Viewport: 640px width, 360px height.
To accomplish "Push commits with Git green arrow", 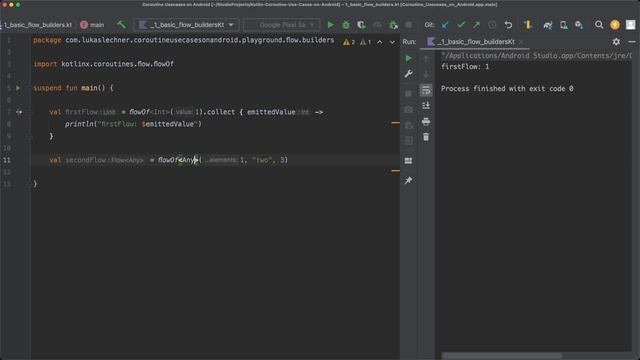I will 476,24.
